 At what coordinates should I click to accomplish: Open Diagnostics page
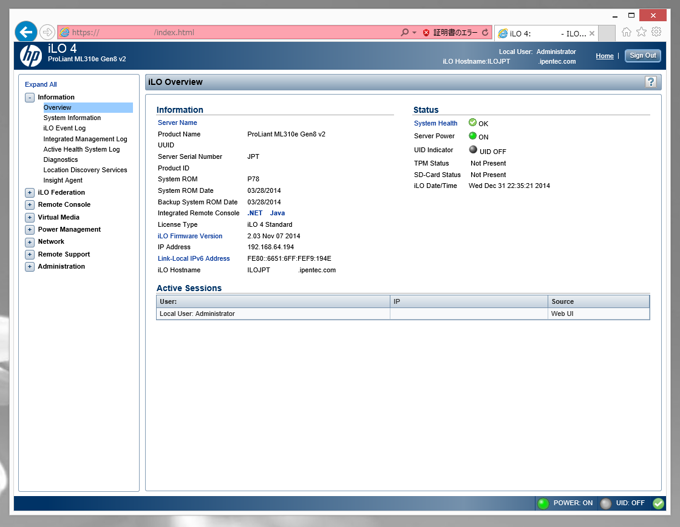(60, 160)
